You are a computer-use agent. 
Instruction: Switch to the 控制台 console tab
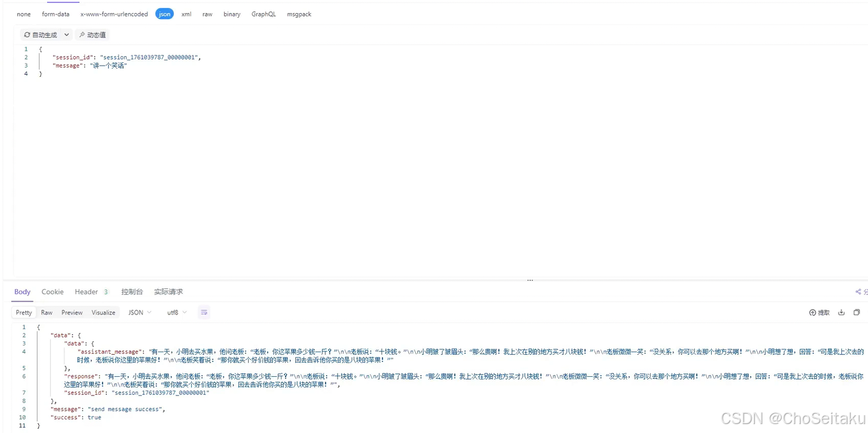pos(132,292)
